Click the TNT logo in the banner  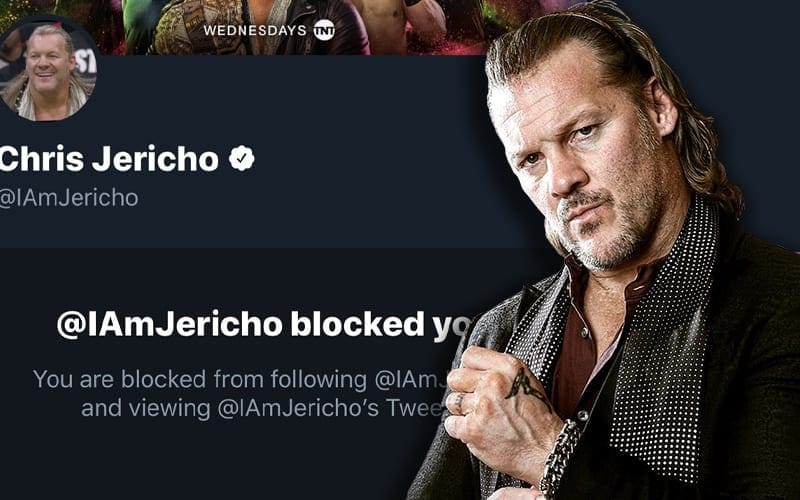pos(324,29)
